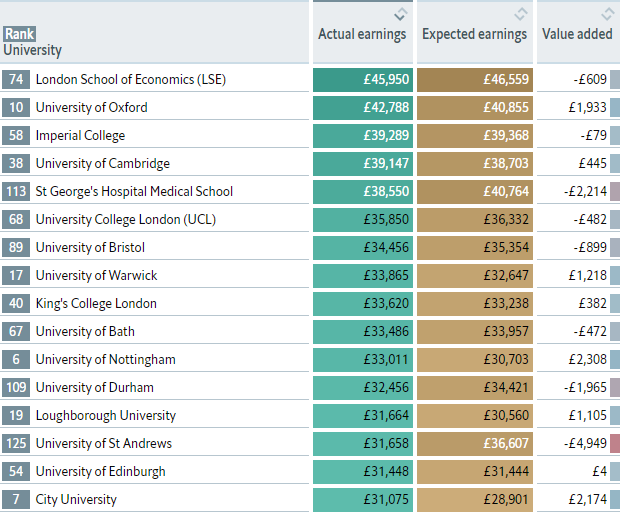
Task: Select University of St Andrews row name
Action: (x=104, y=443)
